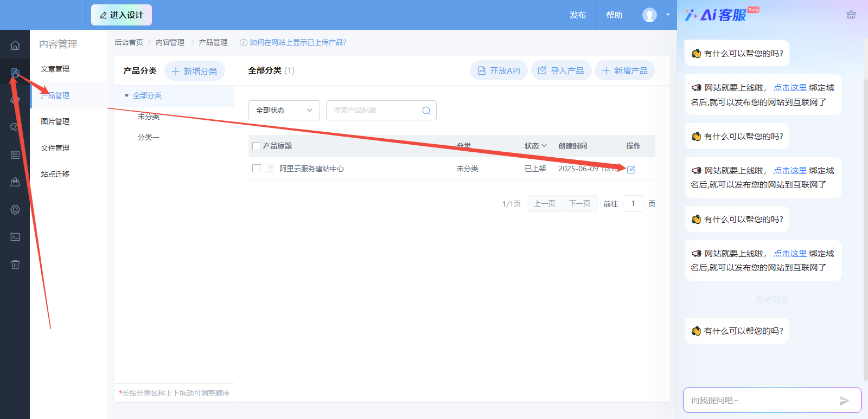
Task: Select 未分类 in category tree
Action: tap(149, 117)
